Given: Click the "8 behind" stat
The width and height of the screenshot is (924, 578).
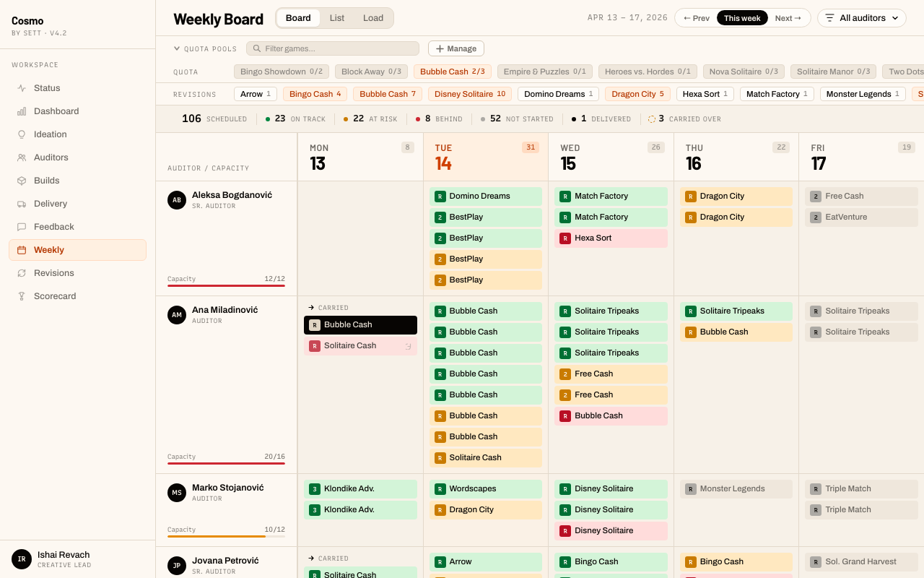Looking at the screenshot, I should point(439,118).
